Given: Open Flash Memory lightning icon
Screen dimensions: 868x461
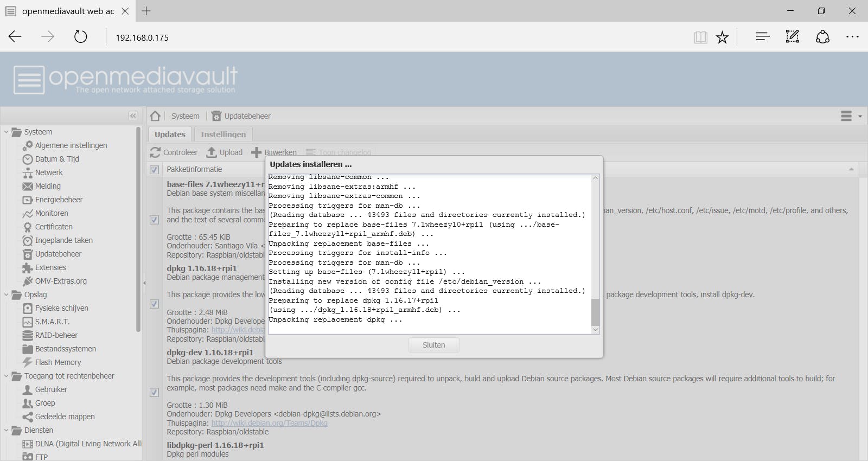Looking at the screenshot, I should pos(28,362).
